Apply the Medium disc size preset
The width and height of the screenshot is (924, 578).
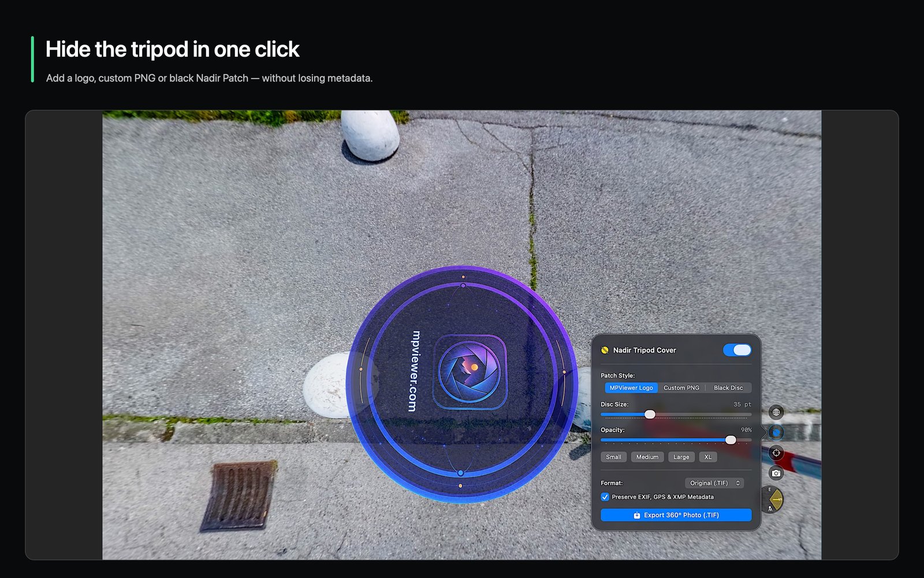pyautogui.click(x=647, y=457)
